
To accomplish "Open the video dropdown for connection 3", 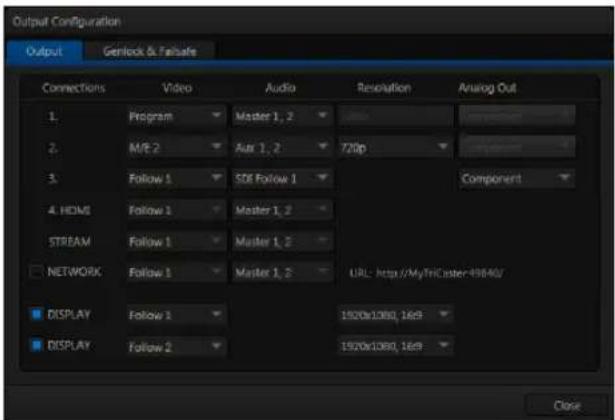I will point(176,178).
